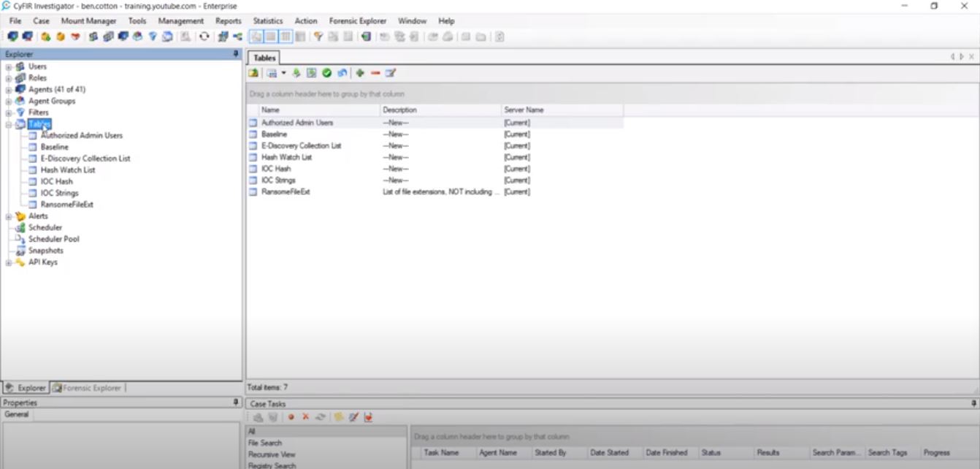Open the Forensic Explorer menu
The width and height of the screenshot is (980, 469).
358,21
